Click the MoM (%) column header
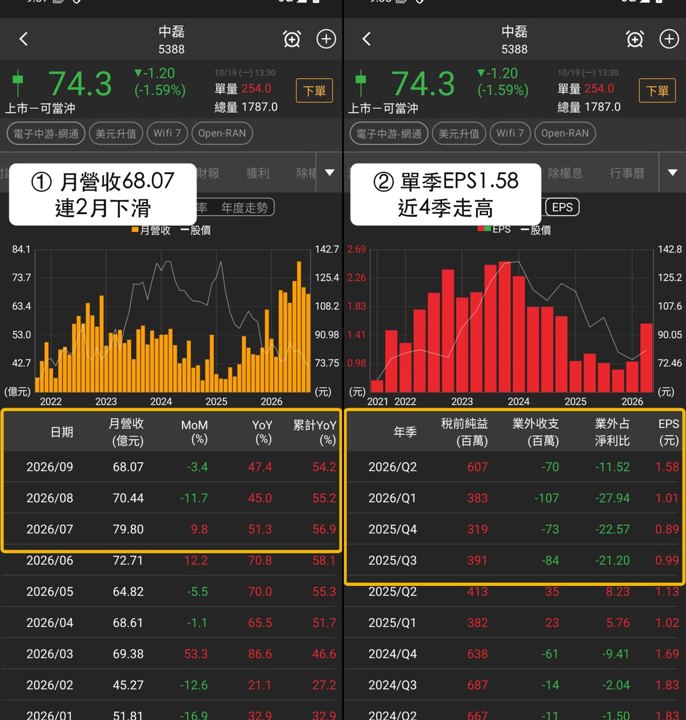Viewport: 686px width, 720px height. (x=194, y=432)
